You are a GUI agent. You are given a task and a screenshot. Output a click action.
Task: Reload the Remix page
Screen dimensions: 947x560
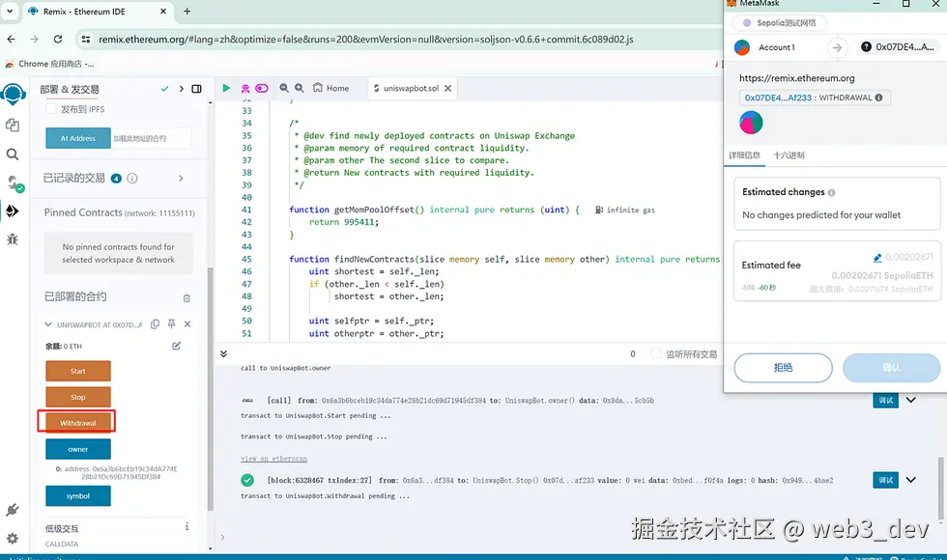57,40
